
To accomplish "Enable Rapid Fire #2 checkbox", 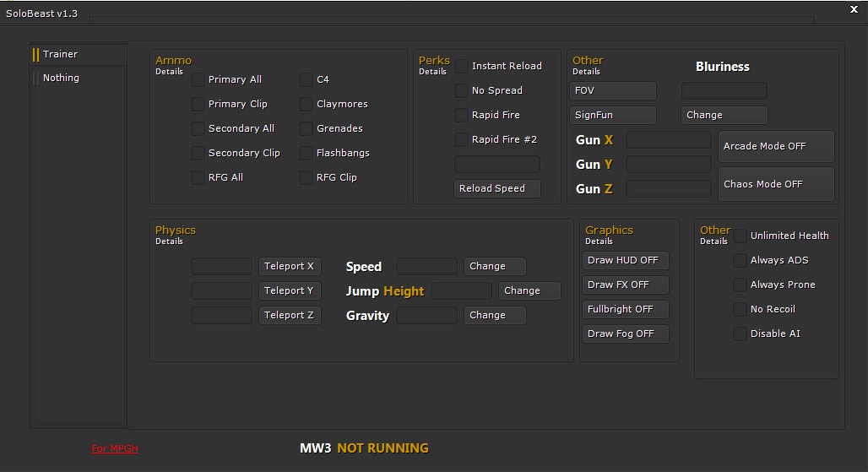I will (461, 139).
